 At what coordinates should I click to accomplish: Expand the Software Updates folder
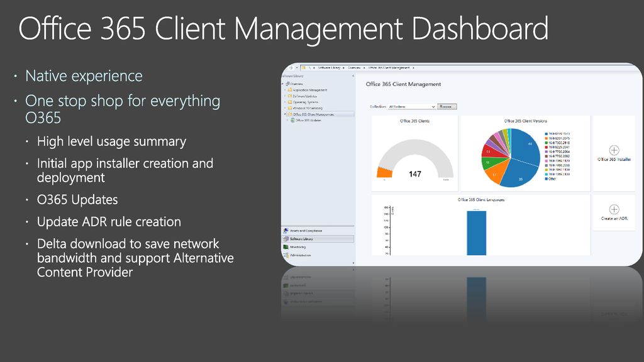pyautogui.click(x=285, y=96)
